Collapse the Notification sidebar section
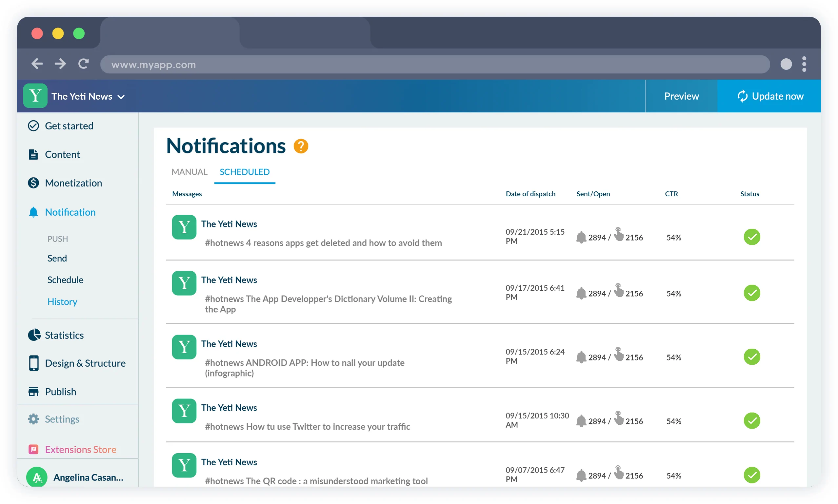 [70, 212]
